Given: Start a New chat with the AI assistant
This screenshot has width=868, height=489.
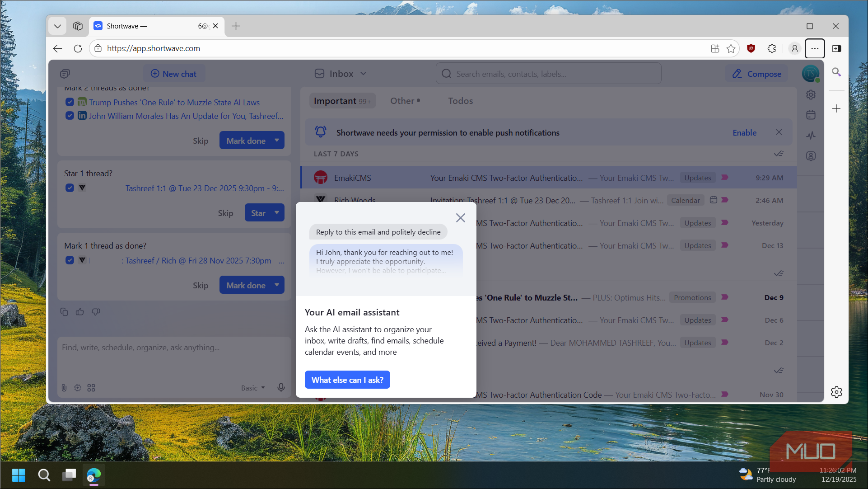Looking at the screenshot, I should 174,74.
